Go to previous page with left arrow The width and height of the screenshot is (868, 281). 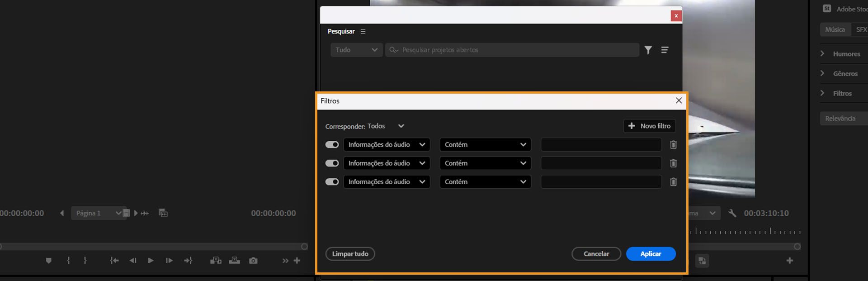62,213
